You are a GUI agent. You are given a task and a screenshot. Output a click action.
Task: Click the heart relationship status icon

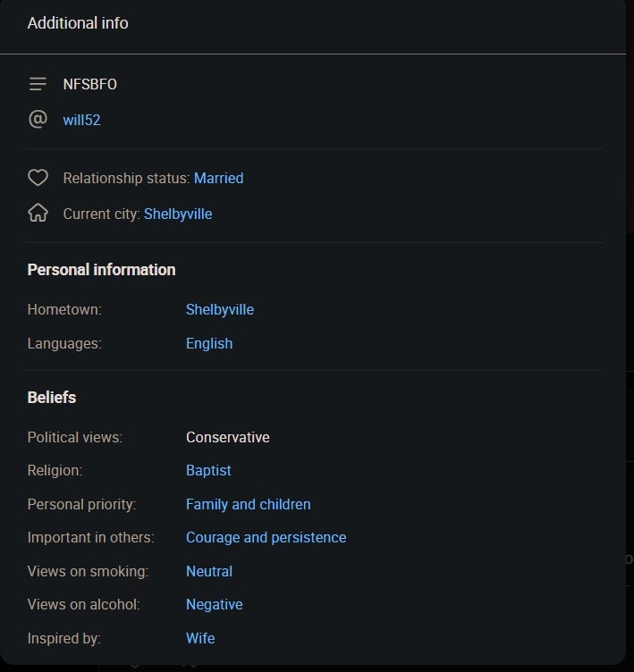38,178
